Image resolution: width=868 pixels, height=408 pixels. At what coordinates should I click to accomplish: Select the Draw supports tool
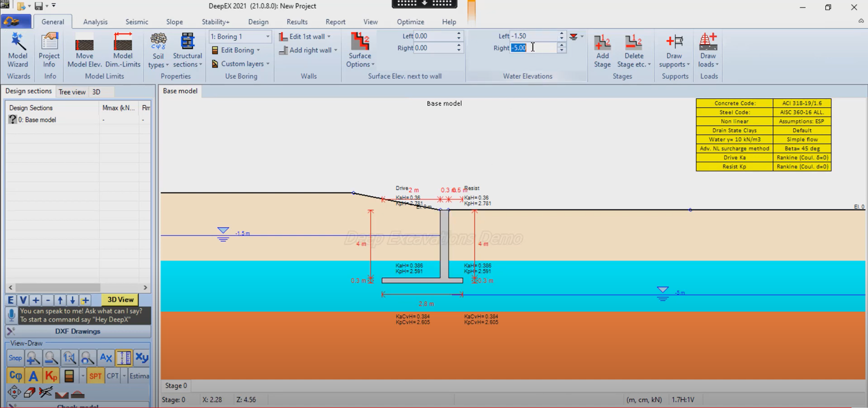coord(674,50)
